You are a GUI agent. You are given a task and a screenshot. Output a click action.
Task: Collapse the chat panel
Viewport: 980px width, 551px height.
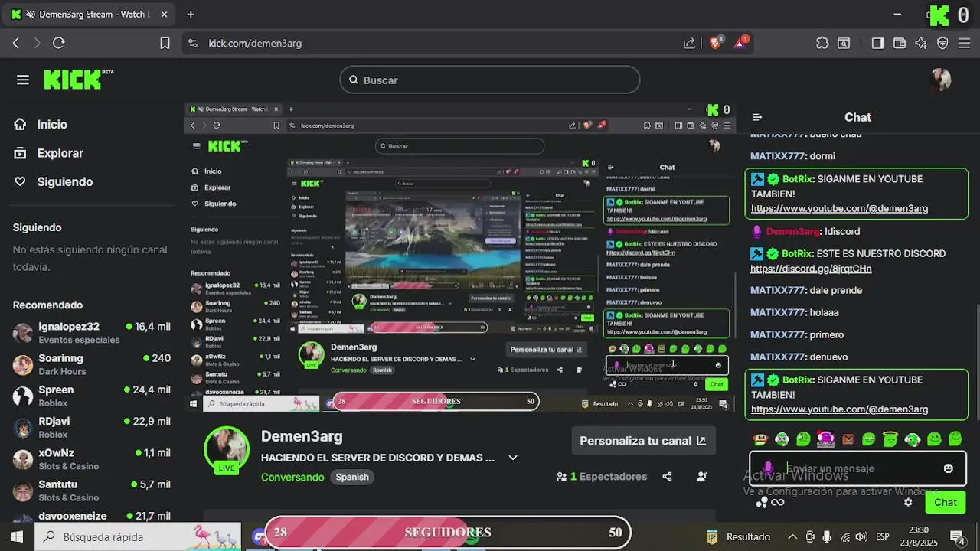pyautogui.click(x=757, y=117)
